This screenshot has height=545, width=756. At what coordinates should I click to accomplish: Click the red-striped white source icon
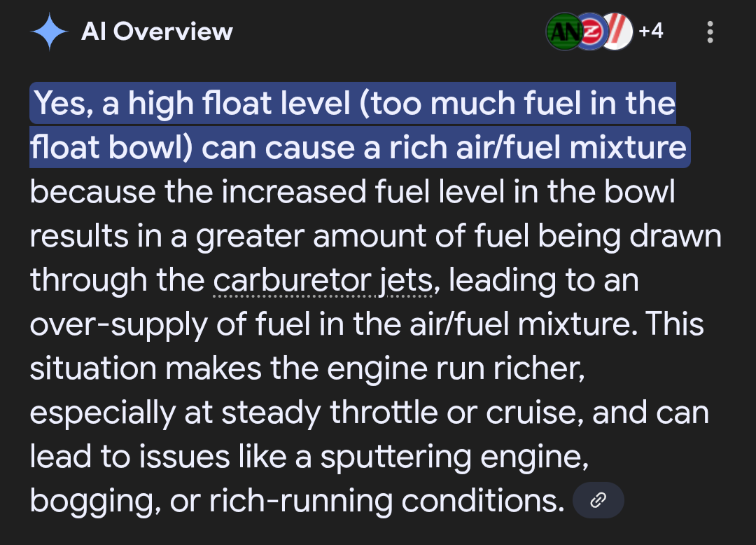click(617, 32)
